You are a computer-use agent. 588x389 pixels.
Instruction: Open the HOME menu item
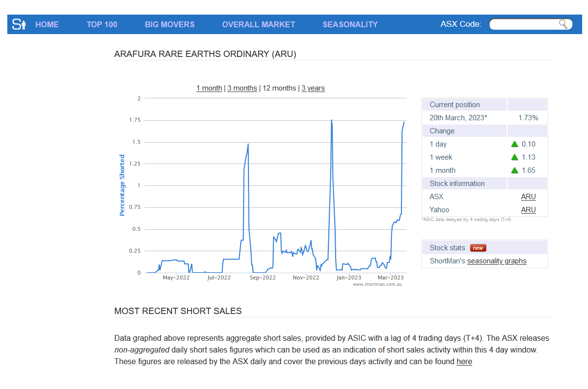(47, 24)
